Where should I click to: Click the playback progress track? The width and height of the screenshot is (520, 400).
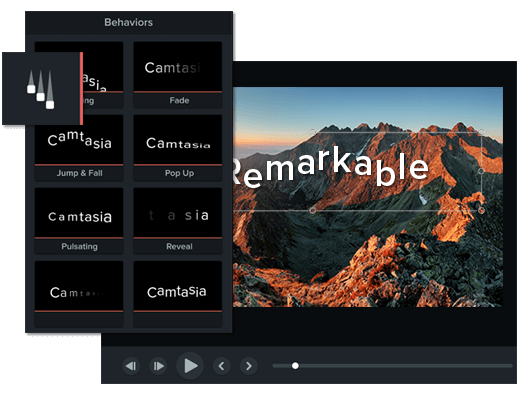pyautogui.click(x=392, y=366)
